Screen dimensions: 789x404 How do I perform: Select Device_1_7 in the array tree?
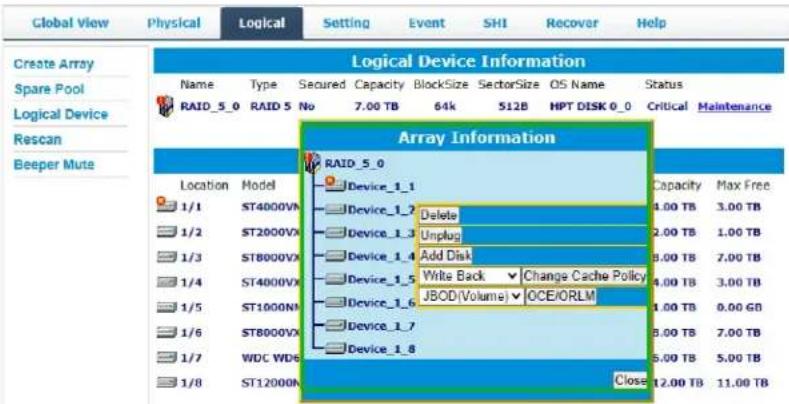(x=381, y=326)
